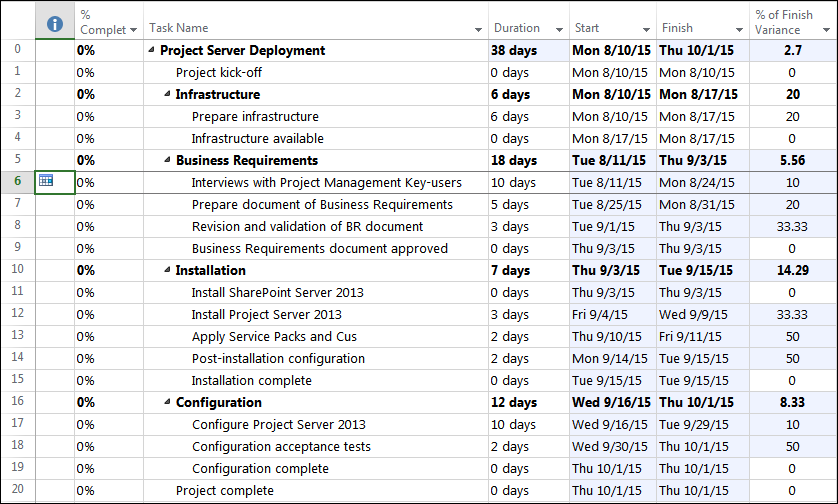Collapse the Configuration summary task
Image resolution: width=838 pixels, height=504 pixels.
pos(167,401)
